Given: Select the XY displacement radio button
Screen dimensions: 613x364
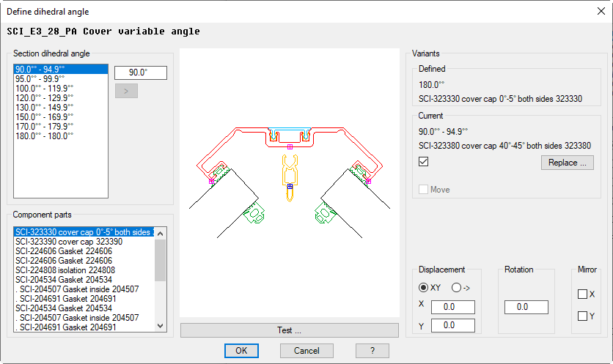Looking at the screenshot, I should pos(424,288).
